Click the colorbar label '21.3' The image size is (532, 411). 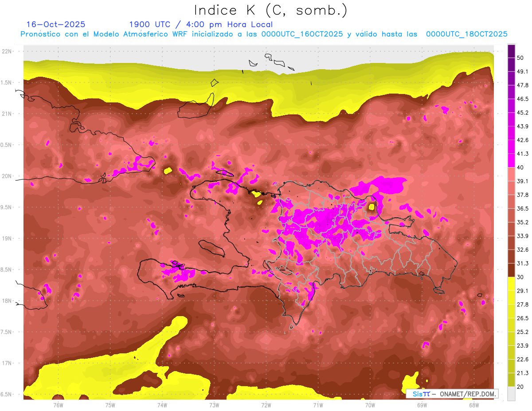pyautogui.click(x=523, y=373)
